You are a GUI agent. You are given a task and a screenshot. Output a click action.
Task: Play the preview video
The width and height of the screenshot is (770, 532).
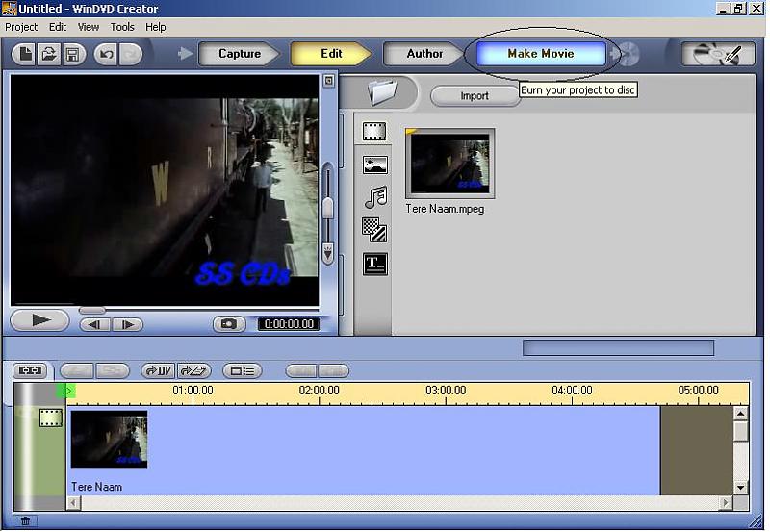pyautogui.click(x=39, y=321)
